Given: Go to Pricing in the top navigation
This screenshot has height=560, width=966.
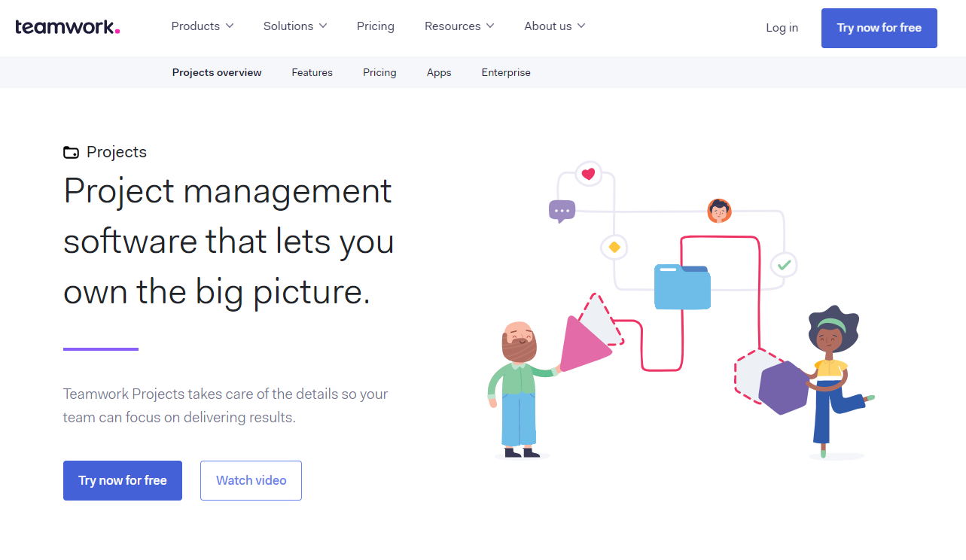Looking at the screenshot, I should (376, 26).
